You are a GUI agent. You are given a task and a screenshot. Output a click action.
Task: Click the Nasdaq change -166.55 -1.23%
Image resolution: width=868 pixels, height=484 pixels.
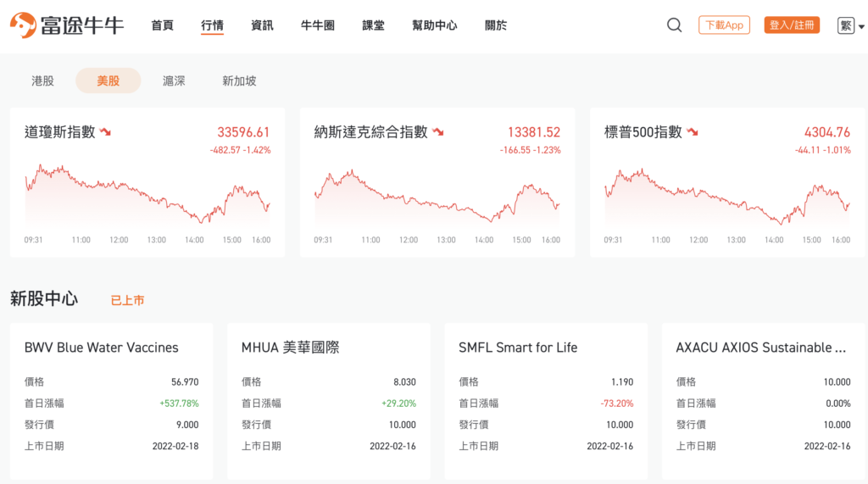[531, 150]
